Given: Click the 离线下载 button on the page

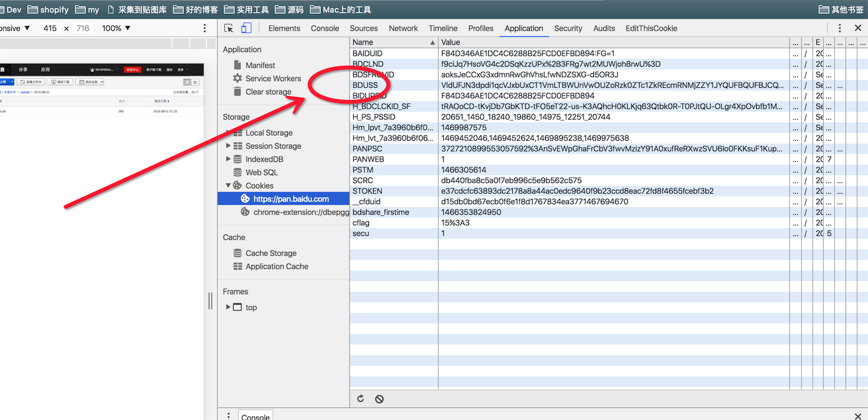Looking at the screenshot, I should [x=61, y=82].
